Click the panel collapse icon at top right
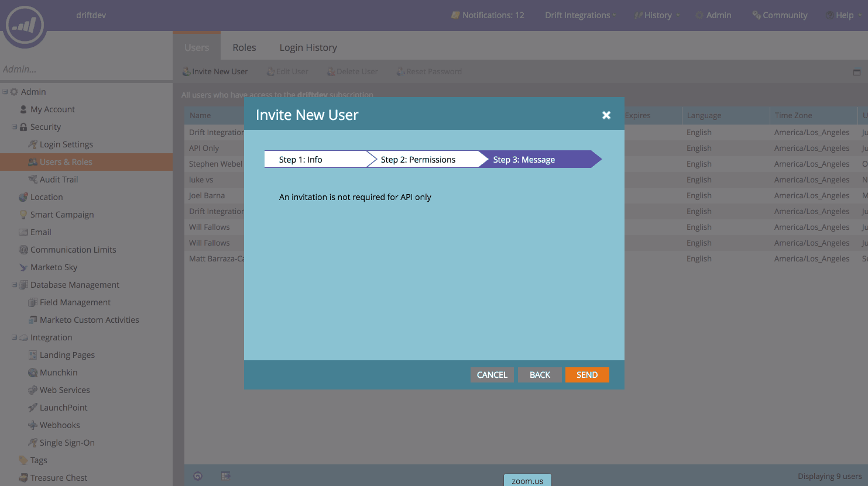868x486 pixels. click(x=857, y=73)
